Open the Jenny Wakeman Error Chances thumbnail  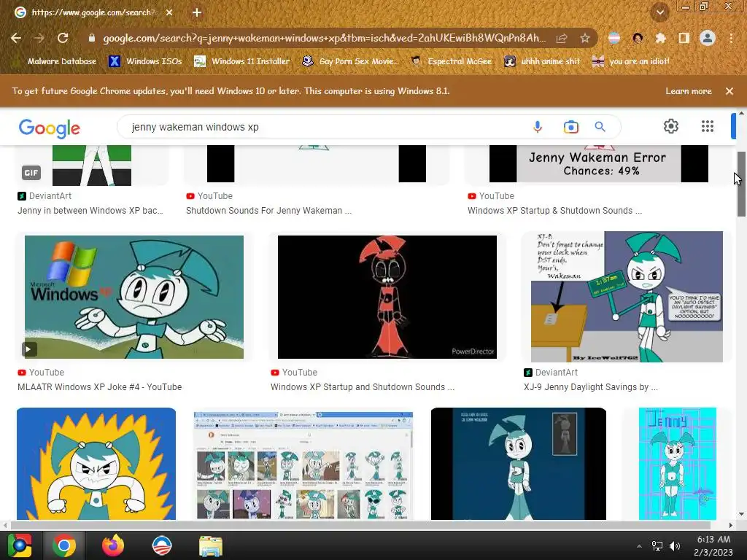[599, 164]
